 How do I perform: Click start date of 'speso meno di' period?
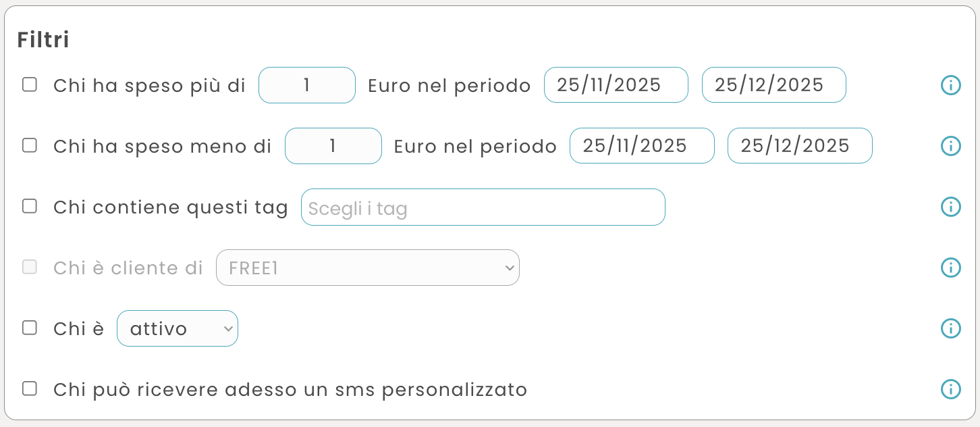click(x=642, y=146)
